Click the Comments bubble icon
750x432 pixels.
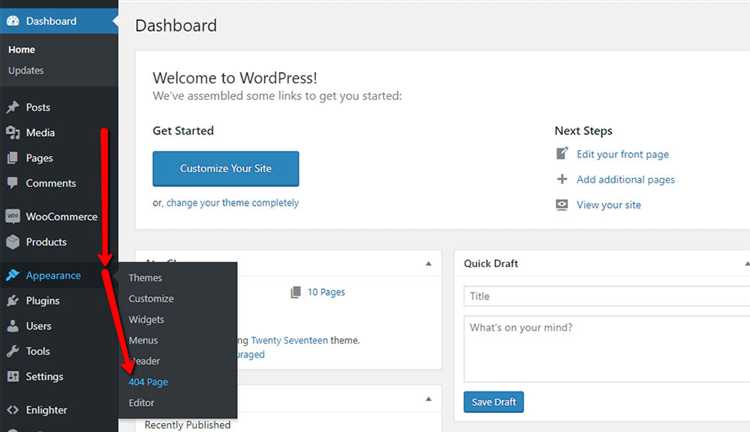coord(12,183)
